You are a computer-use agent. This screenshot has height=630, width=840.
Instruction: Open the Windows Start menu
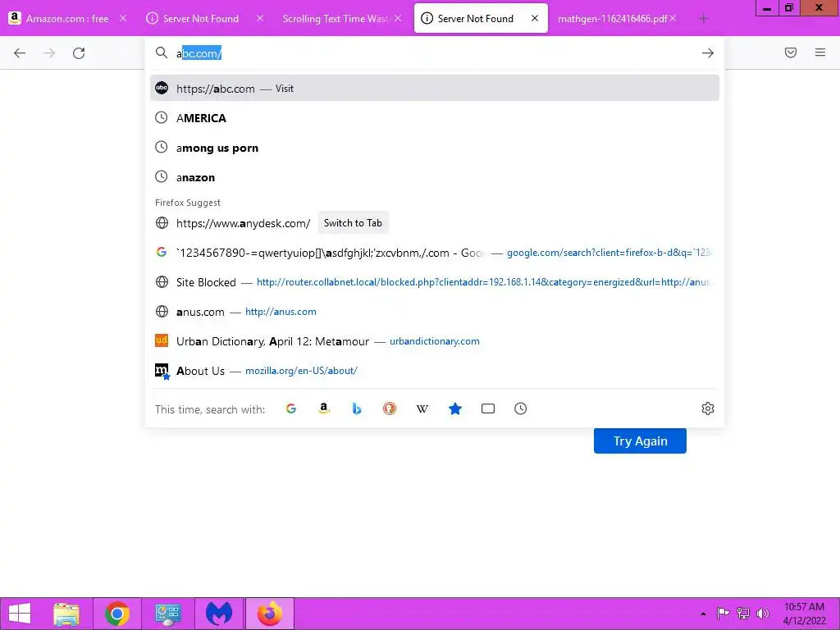tap(21, 614)
